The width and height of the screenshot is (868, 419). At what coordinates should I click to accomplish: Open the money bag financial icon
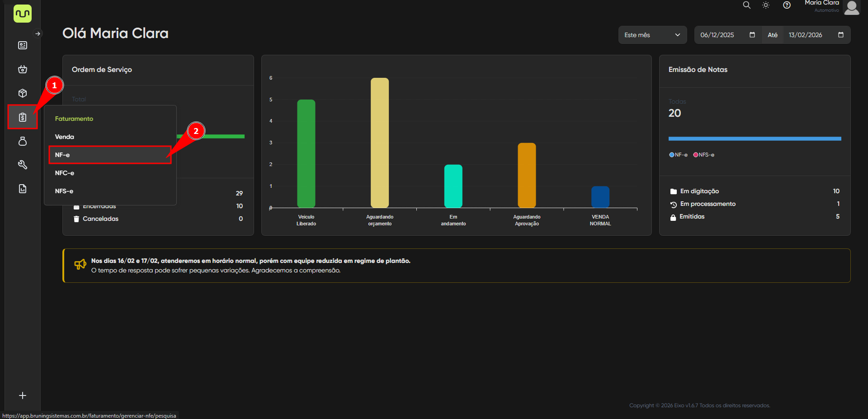pos(23,141)
